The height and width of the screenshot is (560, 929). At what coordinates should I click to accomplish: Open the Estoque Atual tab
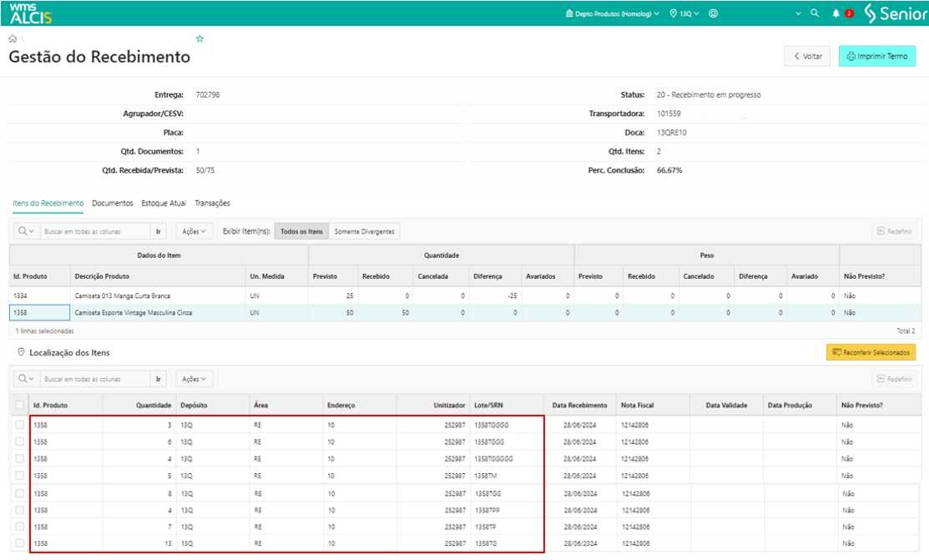pos(164,203)
